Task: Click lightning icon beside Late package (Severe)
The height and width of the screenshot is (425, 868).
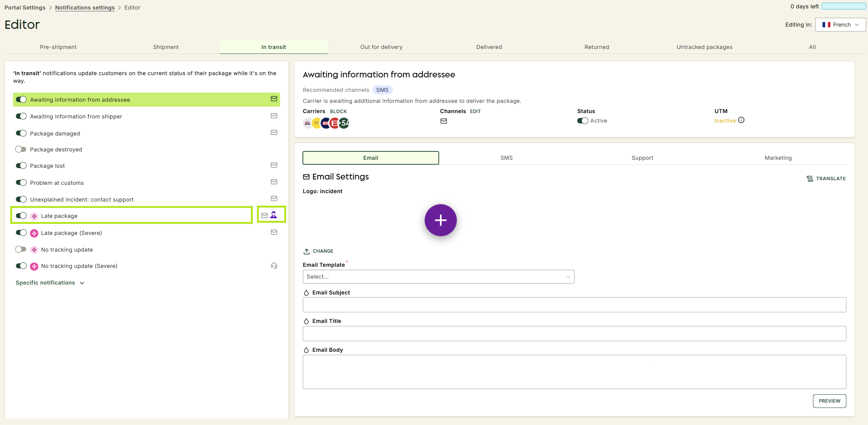Action: tap(34, 233)
